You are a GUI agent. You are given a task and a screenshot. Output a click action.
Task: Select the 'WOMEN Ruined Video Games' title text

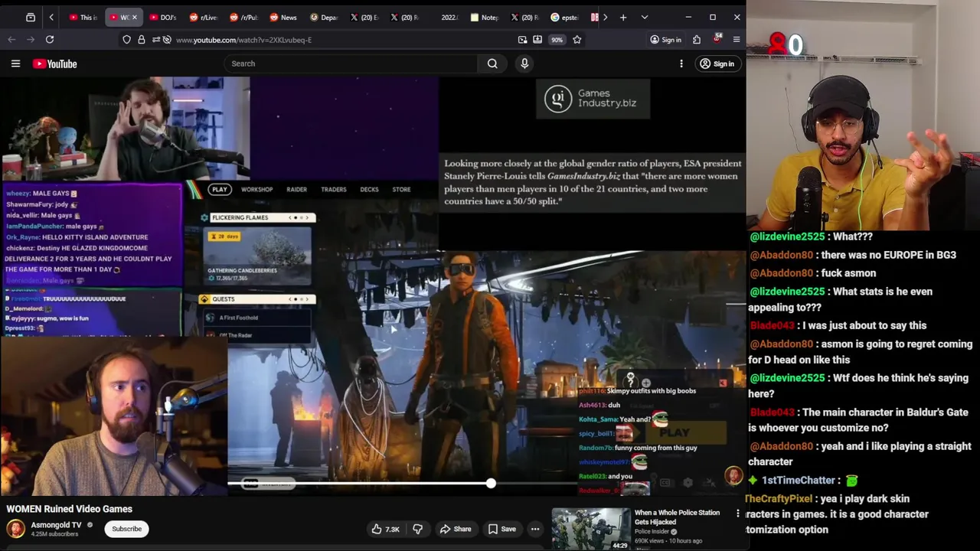70,509
